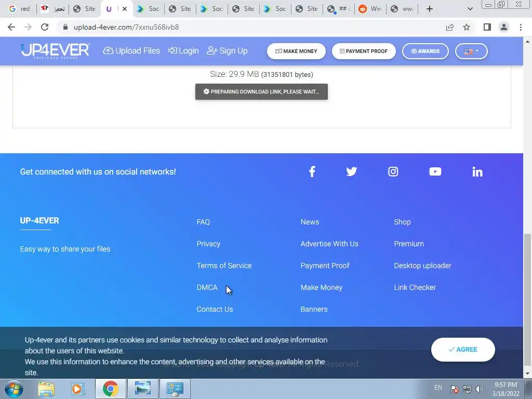Open the Chrome profile avatar

(x=504, y=27)
